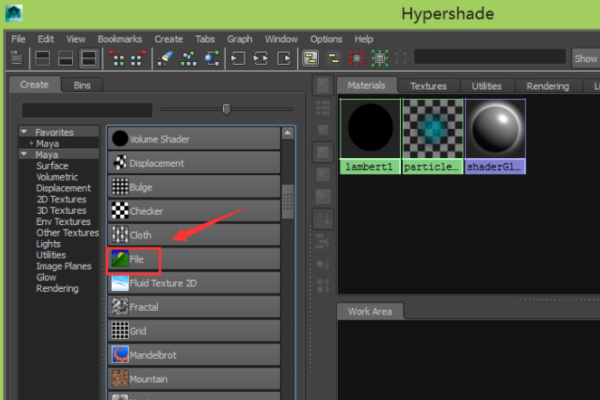Create a Mandelbrot texture node
The image size is (600, 400).
(194, 355)
